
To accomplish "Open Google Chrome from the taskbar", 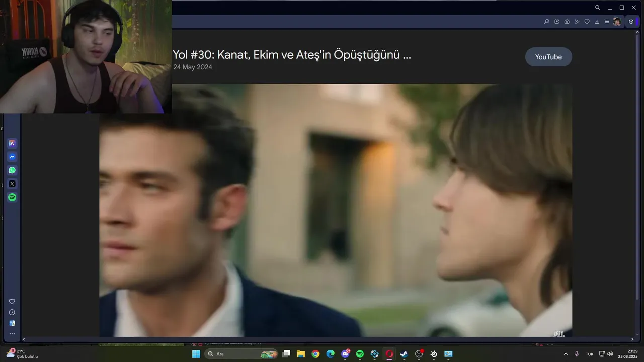I will click(315, 354).
